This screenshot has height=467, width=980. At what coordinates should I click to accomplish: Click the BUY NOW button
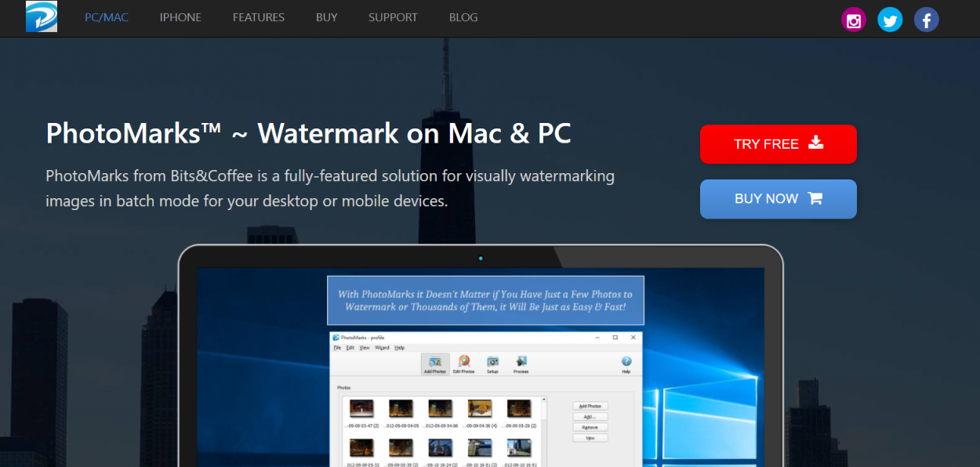coord(778,199)
